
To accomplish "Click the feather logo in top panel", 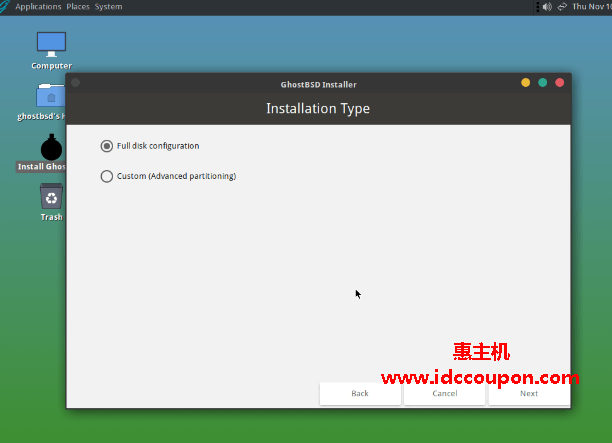I will (x=7, y=7).
